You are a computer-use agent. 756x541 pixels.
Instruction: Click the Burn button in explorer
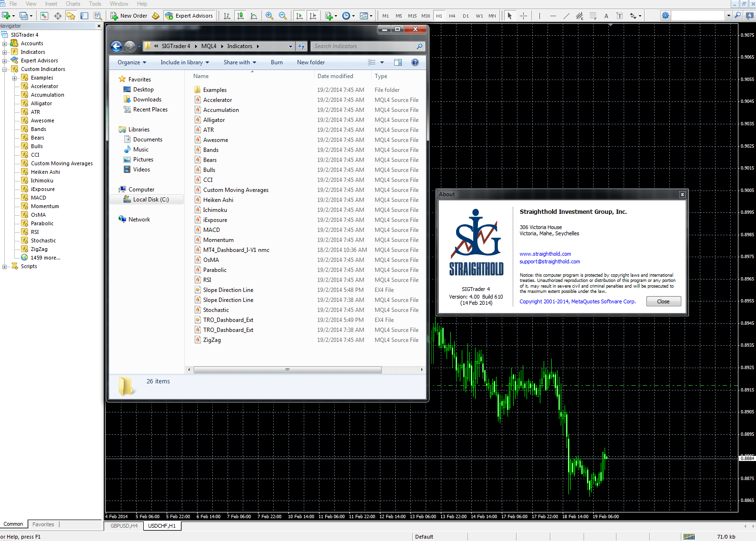(x=277, y=62)
